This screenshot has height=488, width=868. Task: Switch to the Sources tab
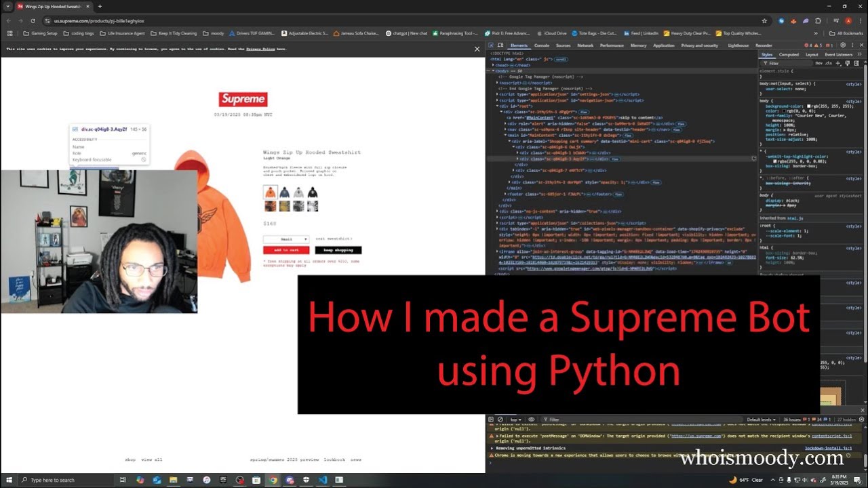pyautogui.click(x=564, y=45)
